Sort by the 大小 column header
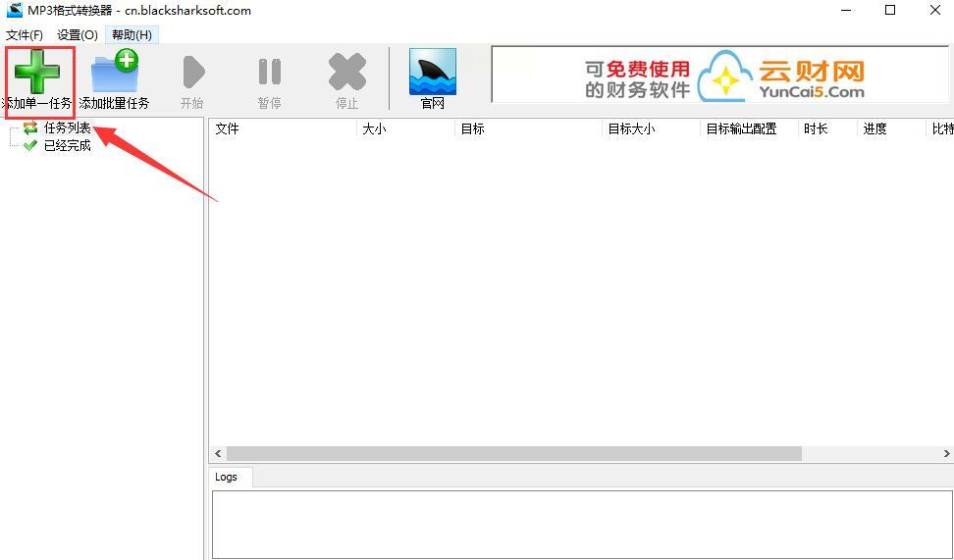The width and height of the screenshot is (954, 560). (x=405, y=128)
